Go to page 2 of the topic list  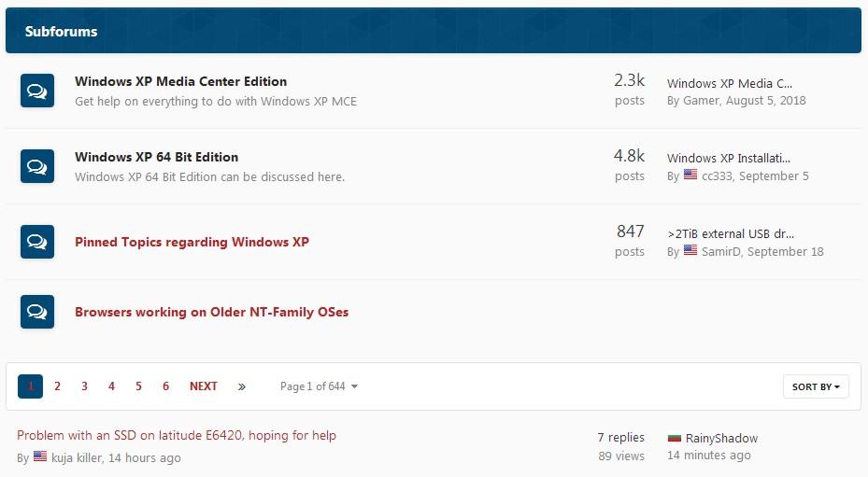(x=57, y=386)
